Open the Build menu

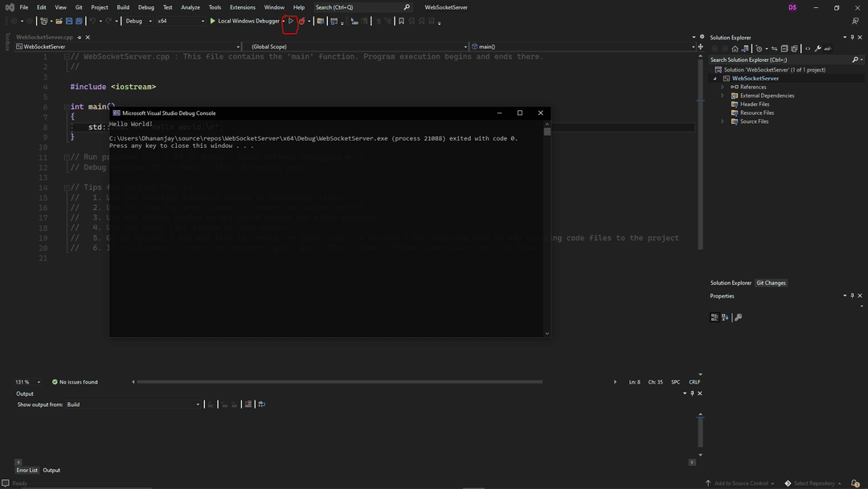[123, 7]
